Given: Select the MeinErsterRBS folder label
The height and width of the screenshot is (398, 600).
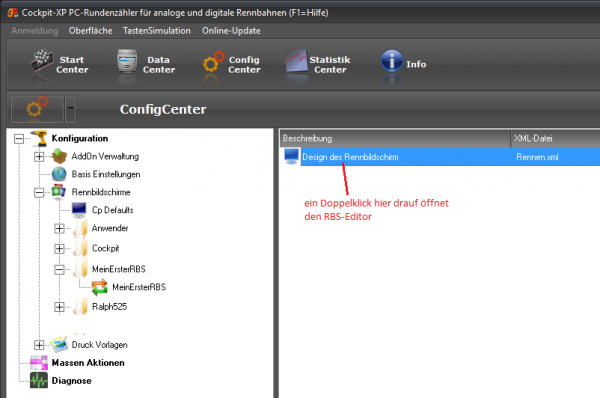Looking at the screenshot, I should coord(119,269).
